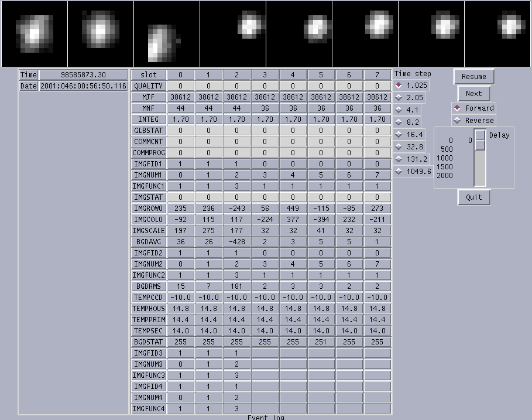Click the IMGNUM3 row label
This screenshot has width=532, height=420.
click(x=149, y=364)
